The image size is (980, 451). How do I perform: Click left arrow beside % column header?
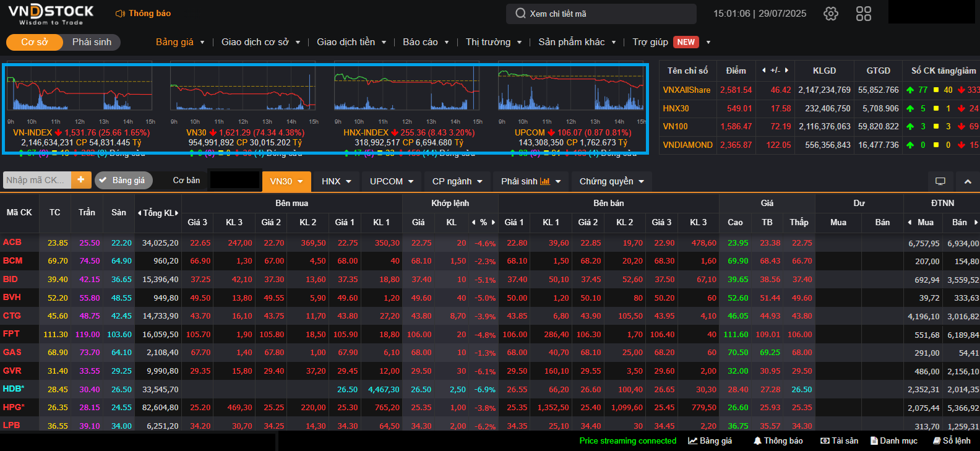pyautogui.click(x=474, y=222)
